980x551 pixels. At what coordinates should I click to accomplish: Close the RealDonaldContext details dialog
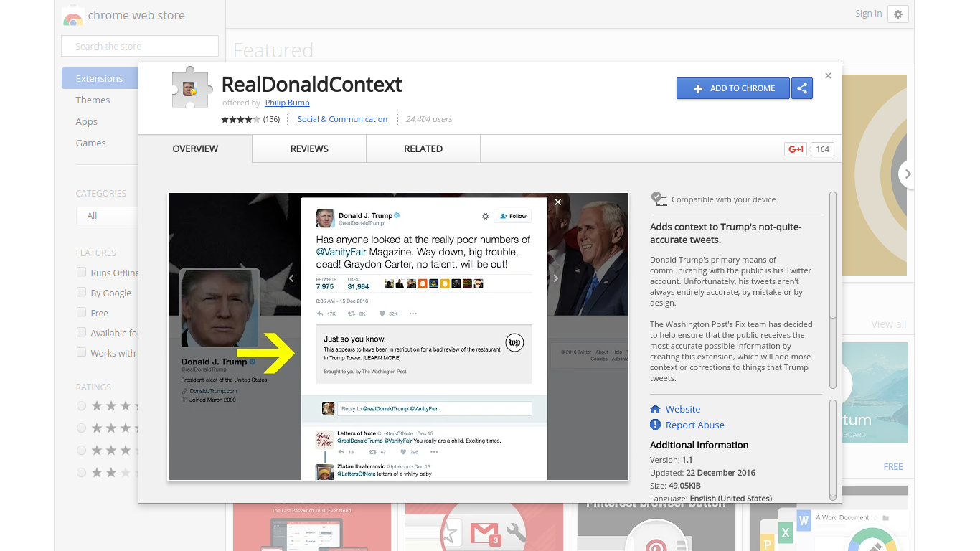828,75
